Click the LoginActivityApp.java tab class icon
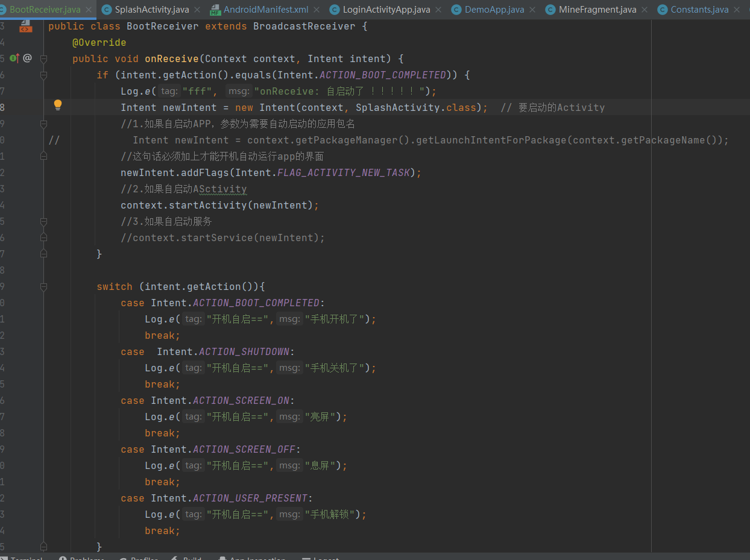 coord(335,10)
